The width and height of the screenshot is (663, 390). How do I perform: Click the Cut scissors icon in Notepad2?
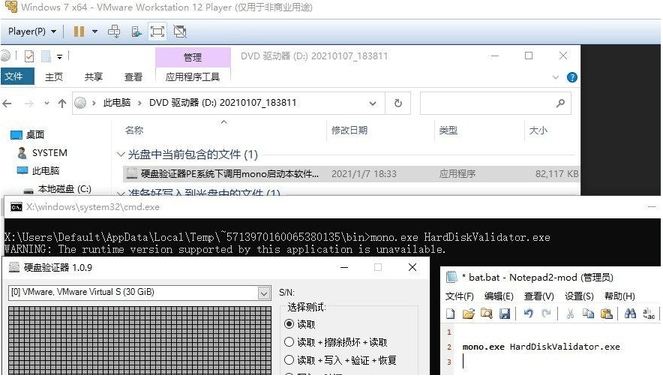click(570, 314)
